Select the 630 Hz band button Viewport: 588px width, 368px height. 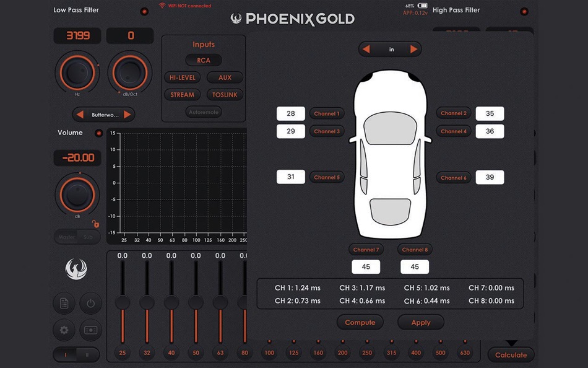465,353
